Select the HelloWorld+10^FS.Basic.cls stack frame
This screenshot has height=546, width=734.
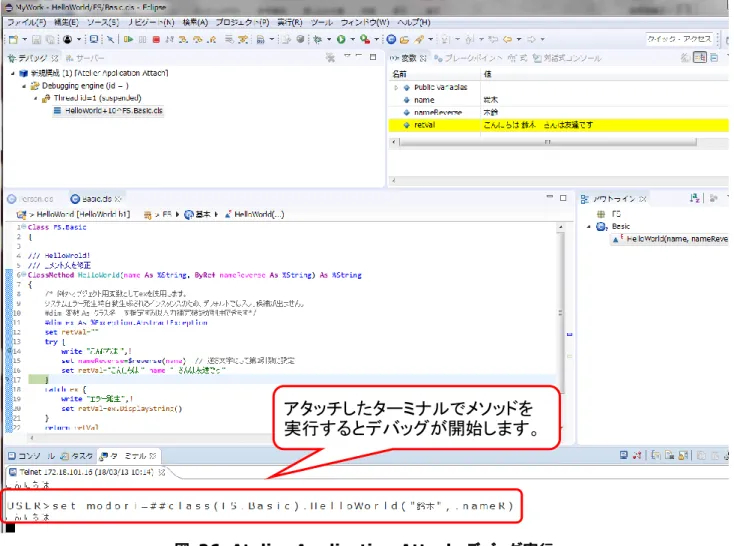coord(108,111)
